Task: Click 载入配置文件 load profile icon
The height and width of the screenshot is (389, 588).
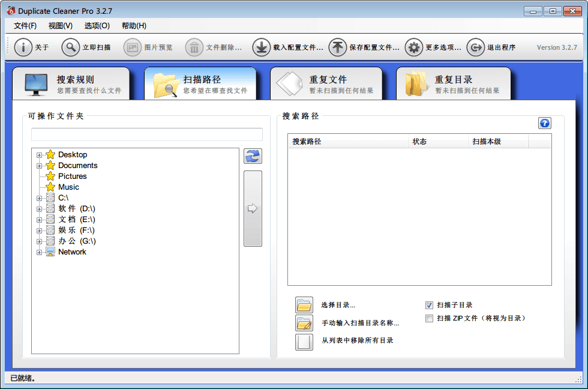Action: [x=262, y=47]
